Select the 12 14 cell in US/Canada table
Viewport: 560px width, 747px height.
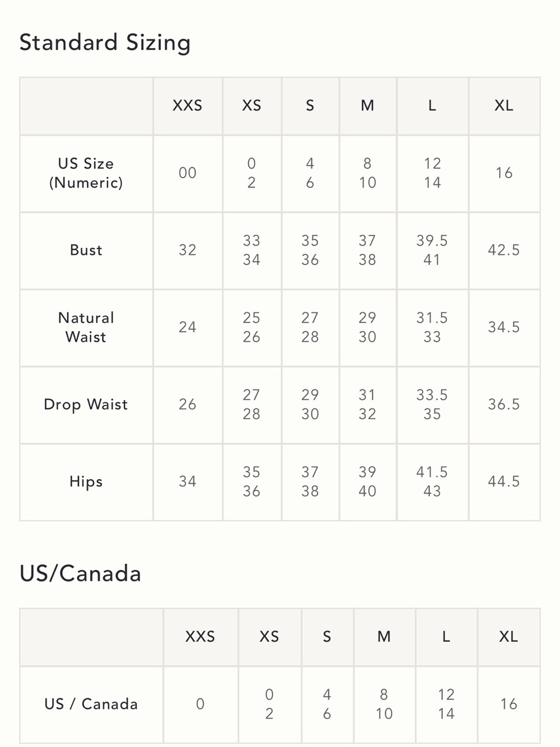click(446, 704)
